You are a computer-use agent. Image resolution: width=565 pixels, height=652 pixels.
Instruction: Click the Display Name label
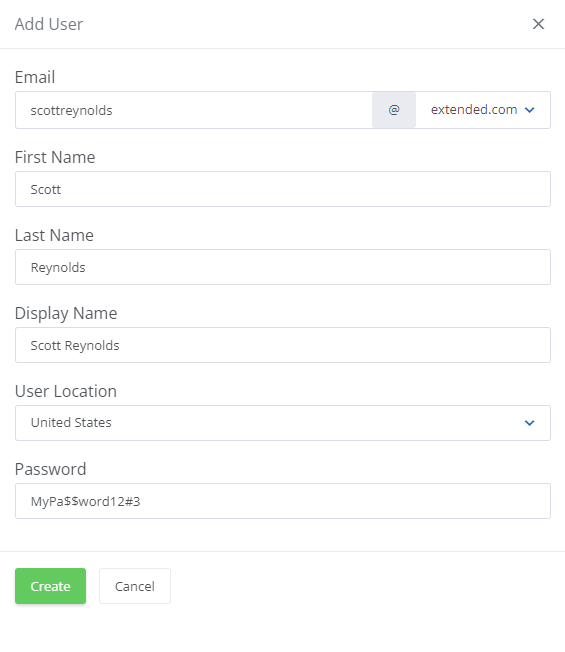66,313
